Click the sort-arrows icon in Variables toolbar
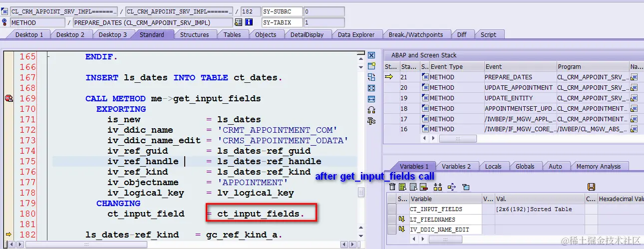 pyautogui.click(x=438, y=187)
